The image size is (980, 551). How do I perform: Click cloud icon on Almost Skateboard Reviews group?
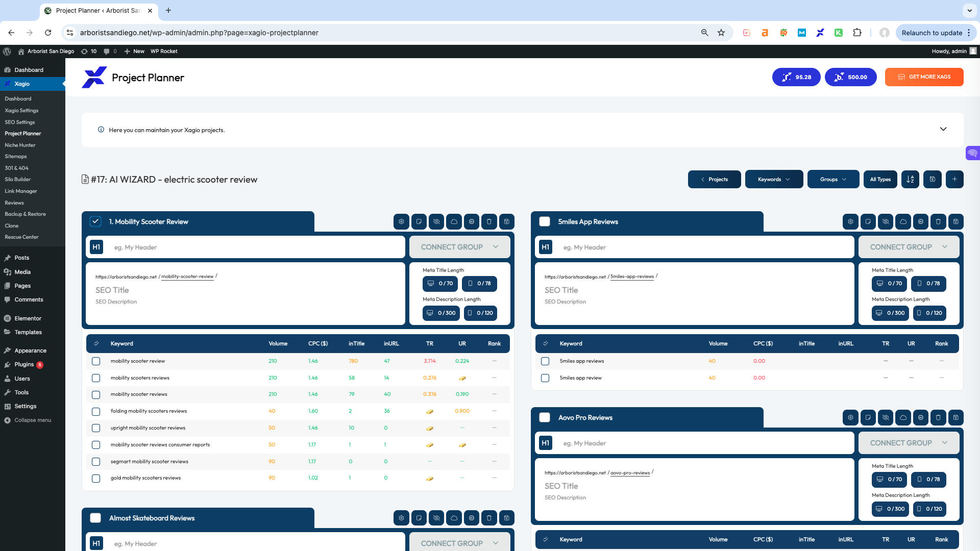pyautogui.click(x=454, y=518)
